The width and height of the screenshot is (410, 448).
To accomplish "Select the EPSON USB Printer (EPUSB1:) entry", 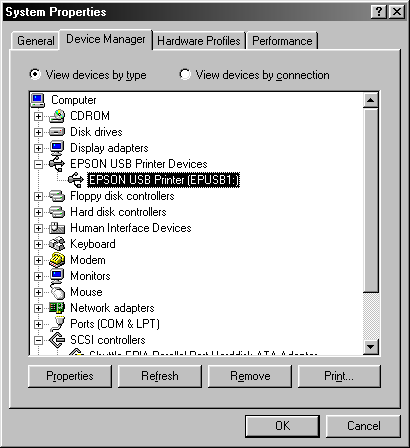I will point(164,180).
